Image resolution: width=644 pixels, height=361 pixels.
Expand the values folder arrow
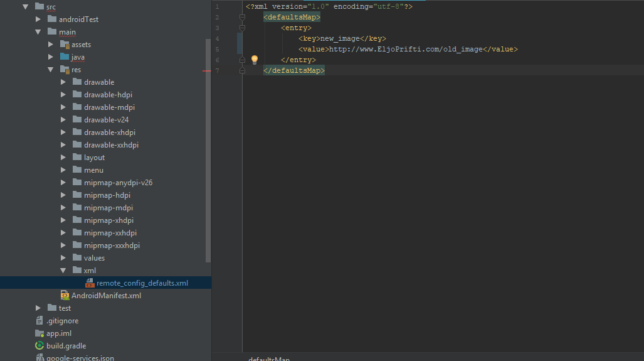(63, 257)
